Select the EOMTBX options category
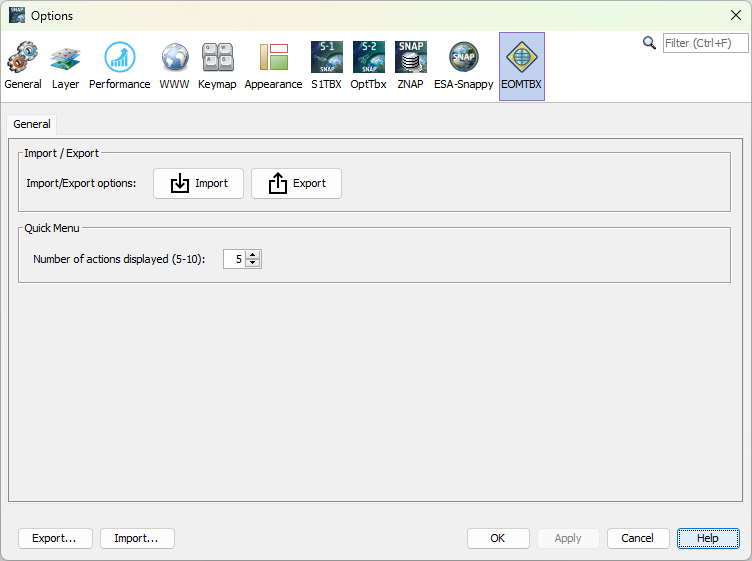This screenshot has width=752, height=561. click(521, 66)
